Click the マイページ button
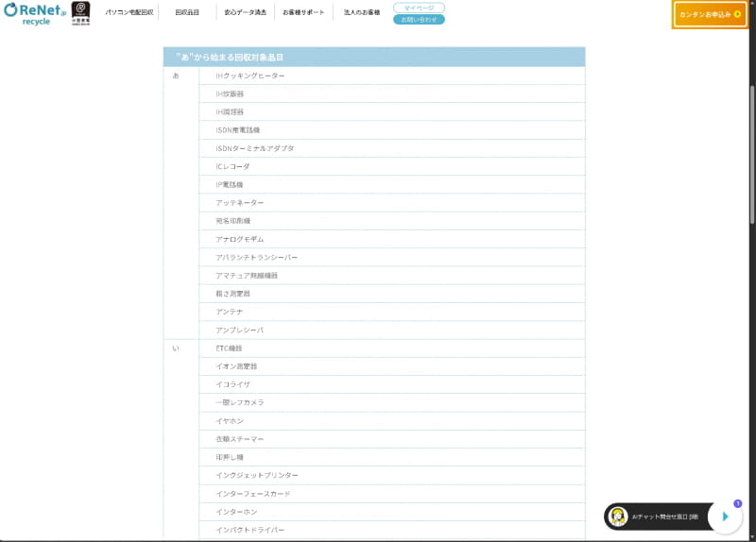756x542 pixels. pos(419,8)
